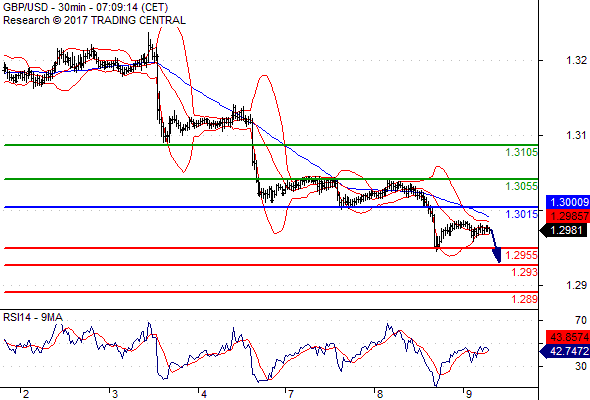This screenshot has width=590, height=400.
Task: Click date 2 on the time axis
Action: click(26, 394)
